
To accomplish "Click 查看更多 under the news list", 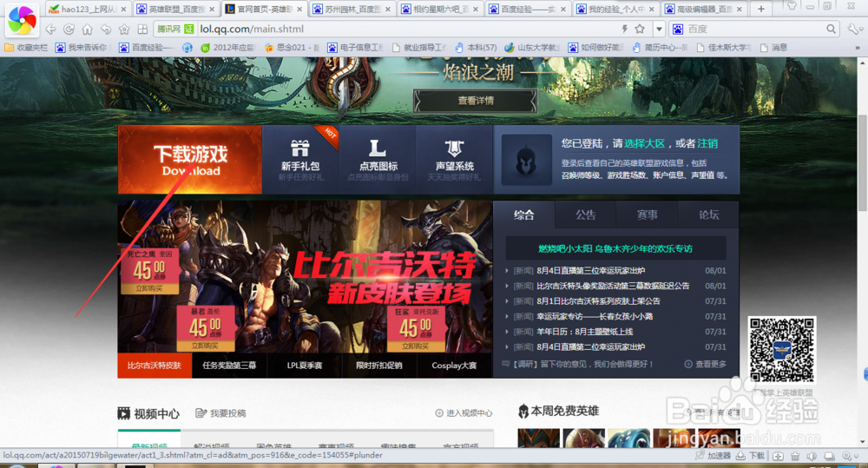I will [x=705, y=364].
